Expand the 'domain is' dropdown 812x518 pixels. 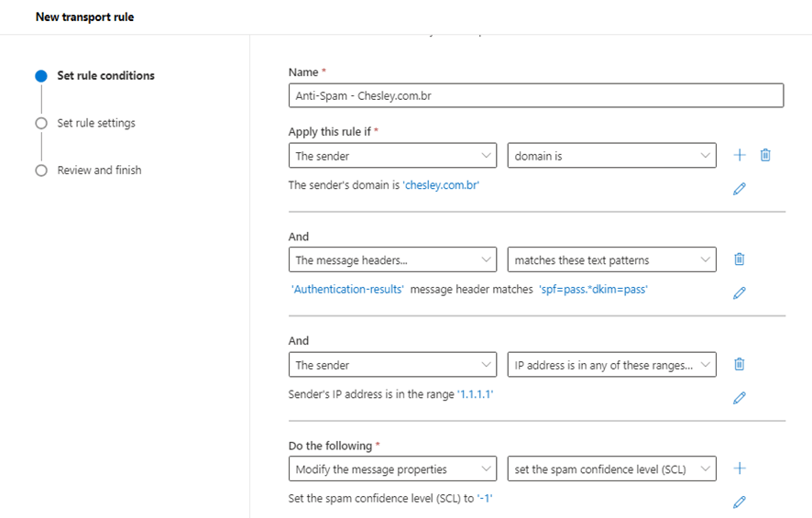pyautogui.click(x=611, y=156)
